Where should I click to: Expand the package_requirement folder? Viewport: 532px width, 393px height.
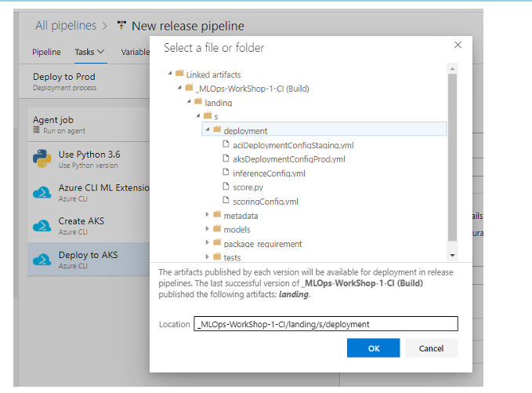point(207,243)
